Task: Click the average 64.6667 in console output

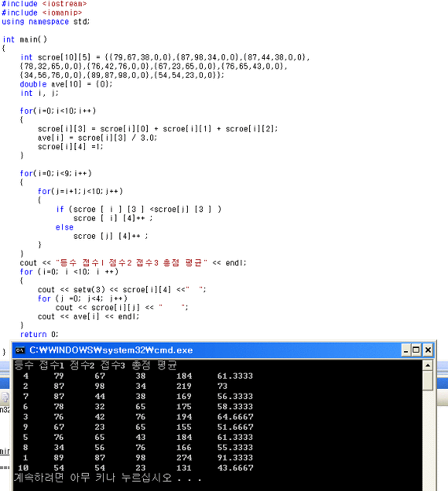Action: (x=235, y=417)
